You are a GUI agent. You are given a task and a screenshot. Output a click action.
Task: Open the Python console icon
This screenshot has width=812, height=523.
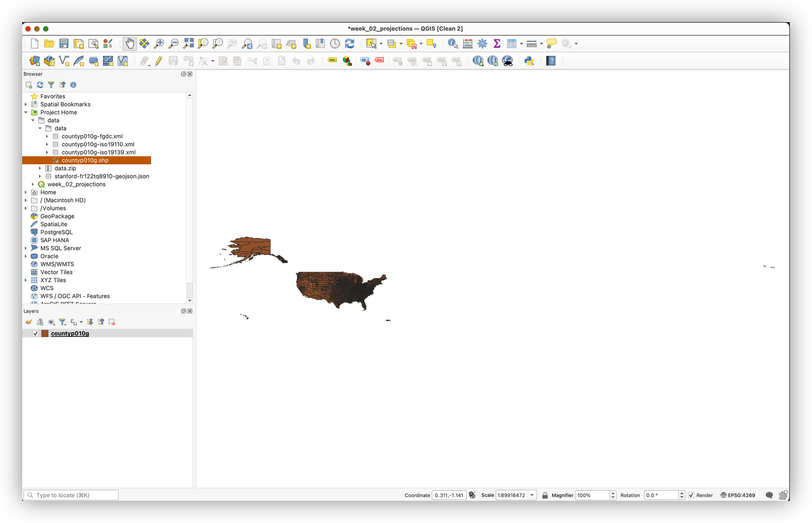529,61
